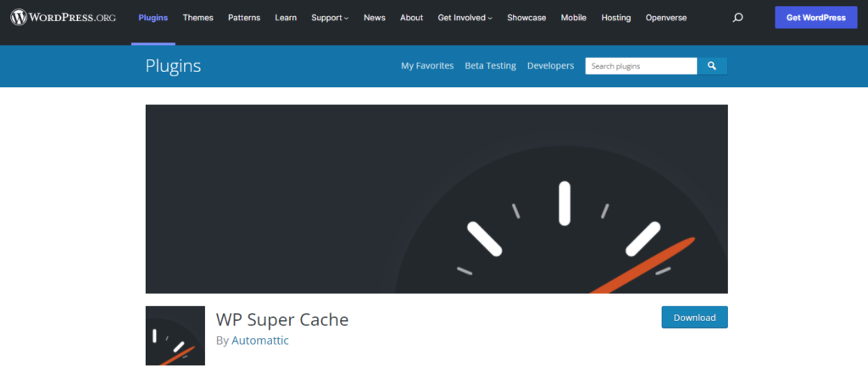The image size is (868, 371).
Task: Expand the Get Involved dropdown
Action: point(465,18)
